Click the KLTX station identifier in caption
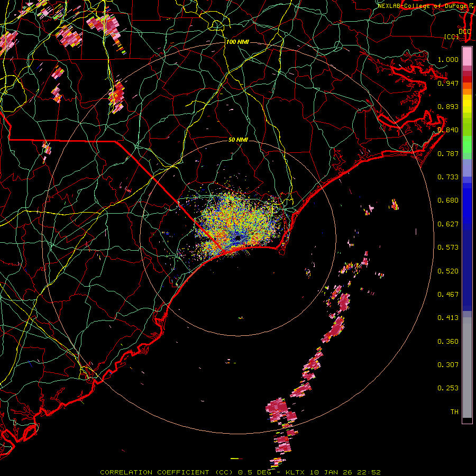 [x=296, y=472]
